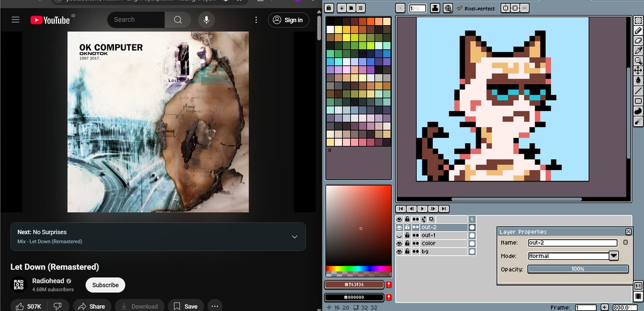Close the Layer Properties dialog
The height and width of the screenshot is (311, 644).
(x=628, y=232)
